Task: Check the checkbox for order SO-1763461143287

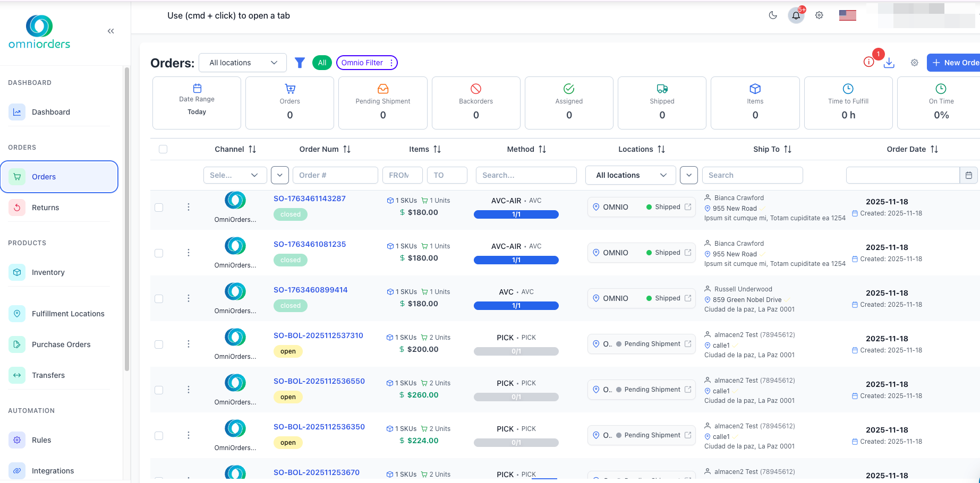Action: [x=159, y=208]
